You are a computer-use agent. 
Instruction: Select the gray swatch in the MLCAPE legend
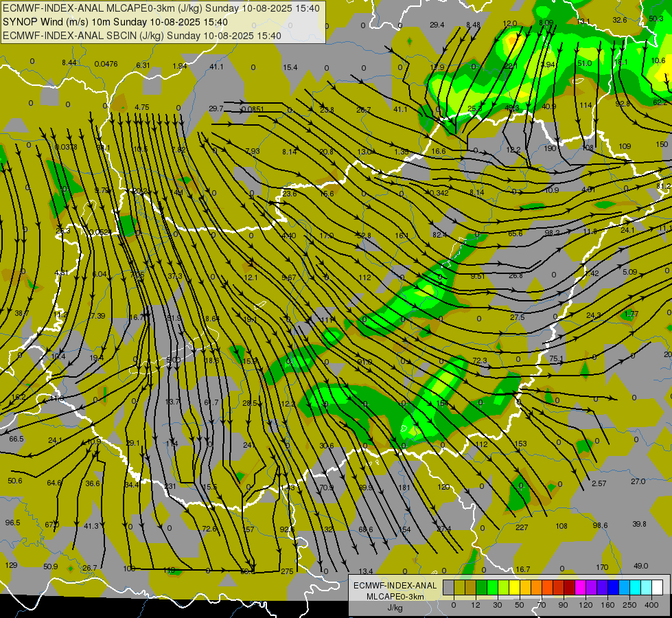coord(449,587)
